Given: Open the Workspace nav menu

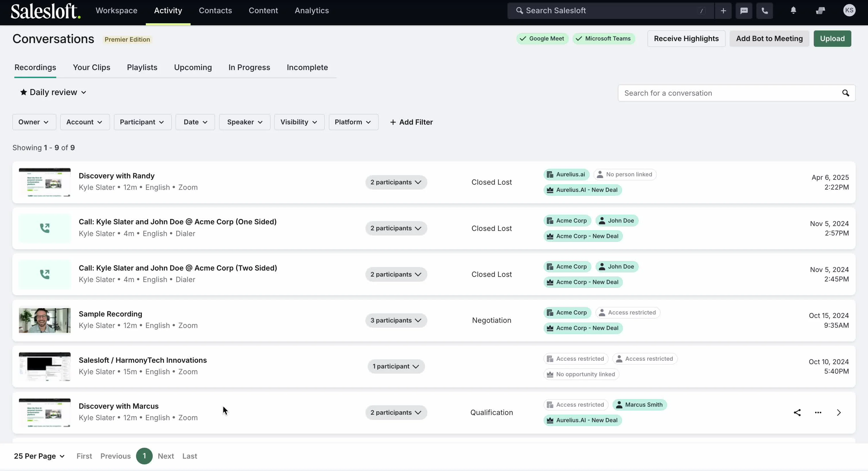Looking at the screenshot, I should click(116, 11).
